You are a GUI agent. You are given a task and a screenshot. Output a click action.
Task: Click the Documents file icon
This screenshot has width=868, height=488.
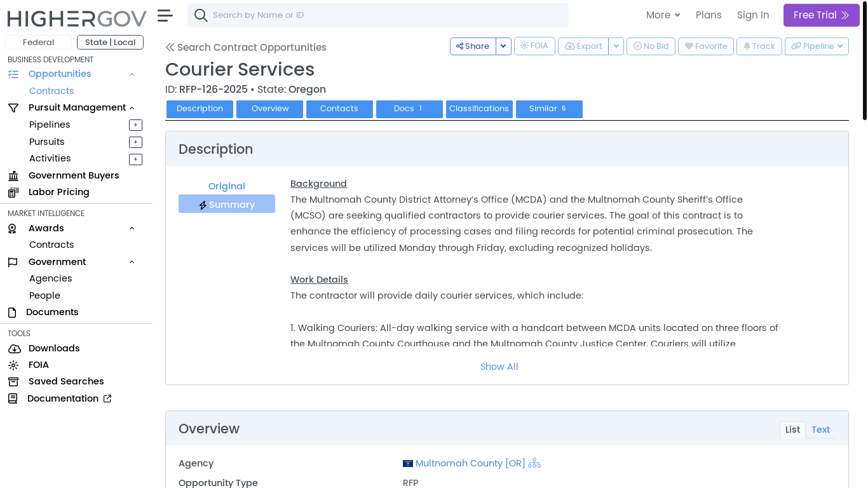[12, 313]
